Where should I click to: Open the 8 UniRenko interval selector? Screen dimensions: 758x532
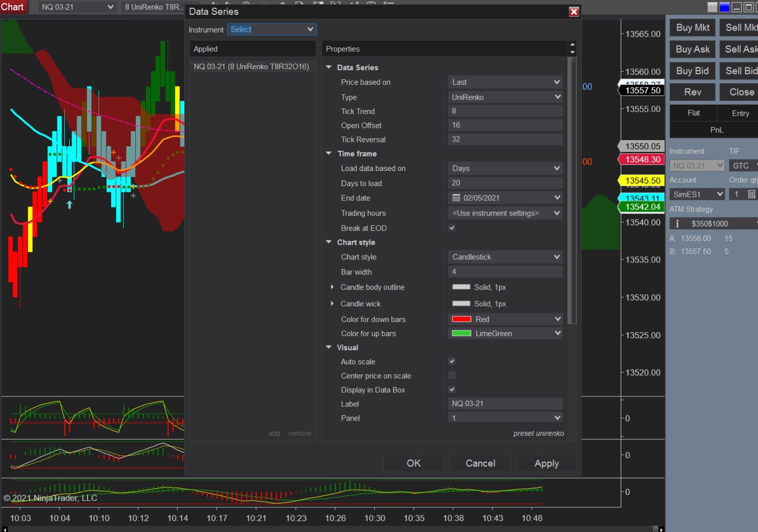pyautogui.click(x=153, y=7)
